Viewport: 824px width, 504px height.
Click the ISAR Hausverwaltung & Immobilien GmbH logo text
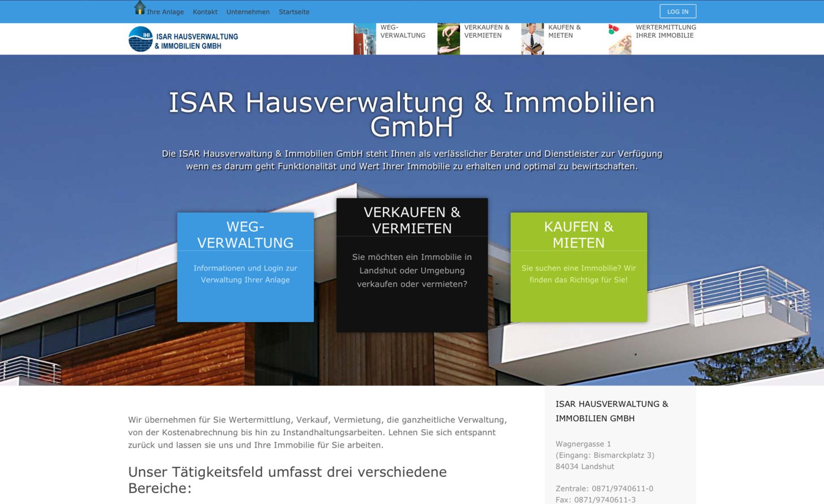197,41
